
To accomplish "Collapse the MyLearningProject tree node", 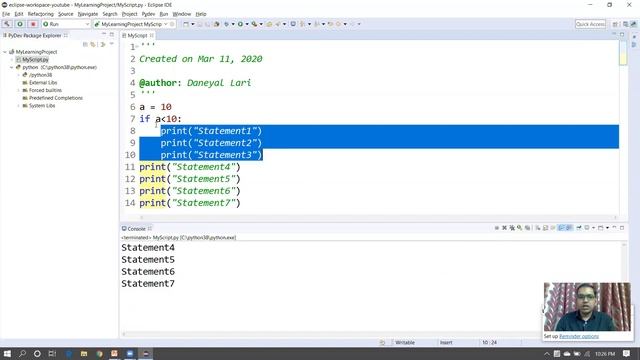I will (5, 52).
